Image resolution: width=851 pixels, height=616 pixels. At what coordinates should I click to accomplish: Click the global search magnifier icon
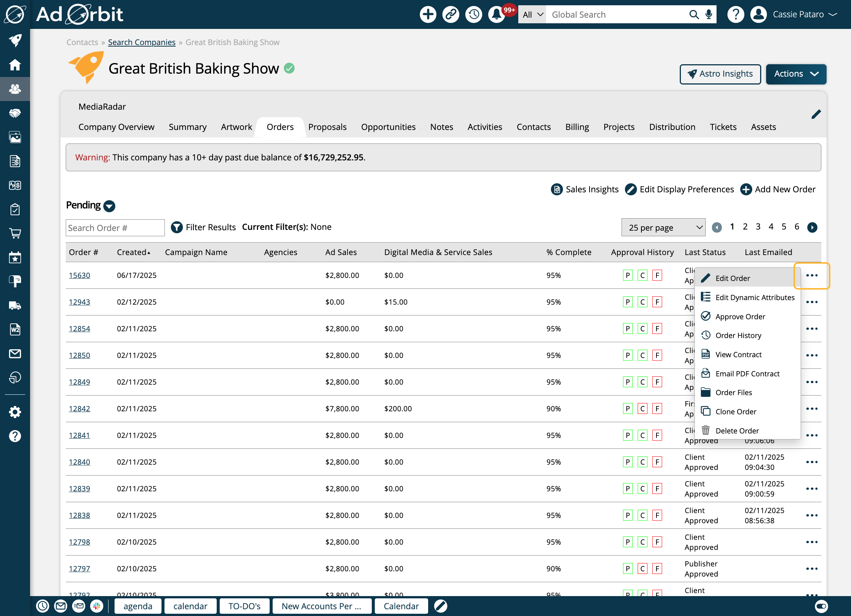point(694,15)
